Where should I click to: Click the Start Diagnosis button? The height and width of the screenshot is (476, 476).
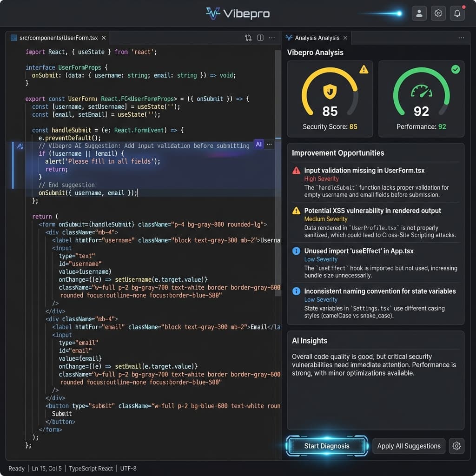[327, 446]
